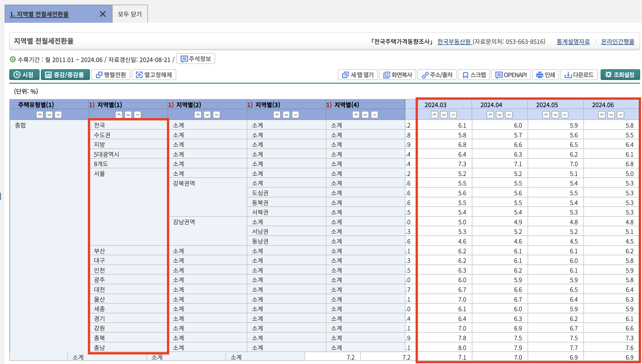The image size is (642, 364).
Task: Click the 인쇄 print button
Action: pos(545,75)
